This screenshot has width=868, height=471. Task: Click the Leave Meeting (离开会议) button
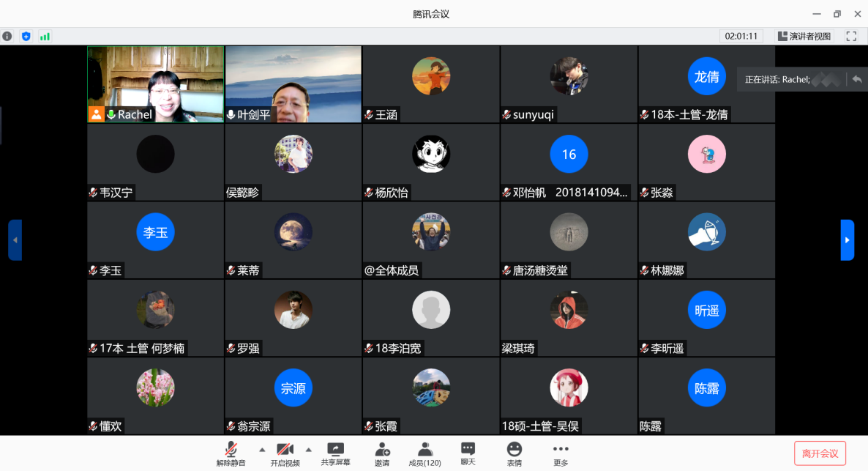820,453
